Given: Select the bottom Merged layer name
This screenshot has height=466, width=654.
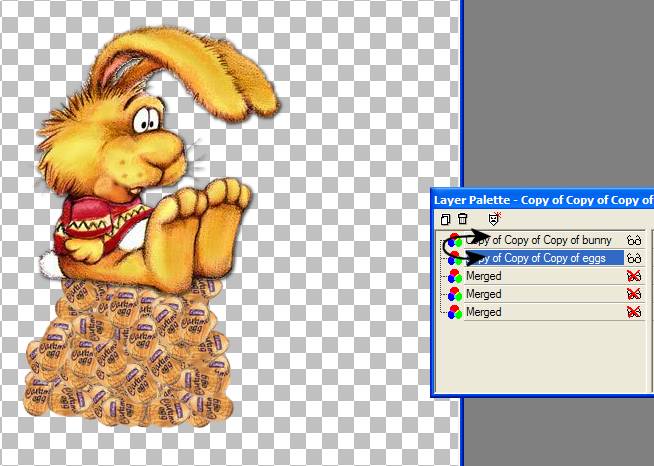Looking at the screenshot, I should tap(484, 312).
